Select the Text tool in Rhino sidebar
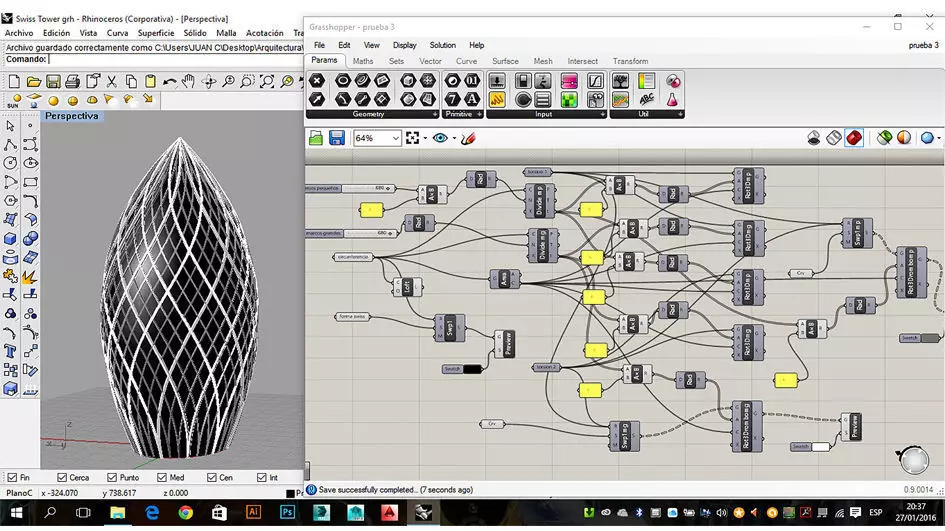Screen dimensions: 945x531 (10, 351)
